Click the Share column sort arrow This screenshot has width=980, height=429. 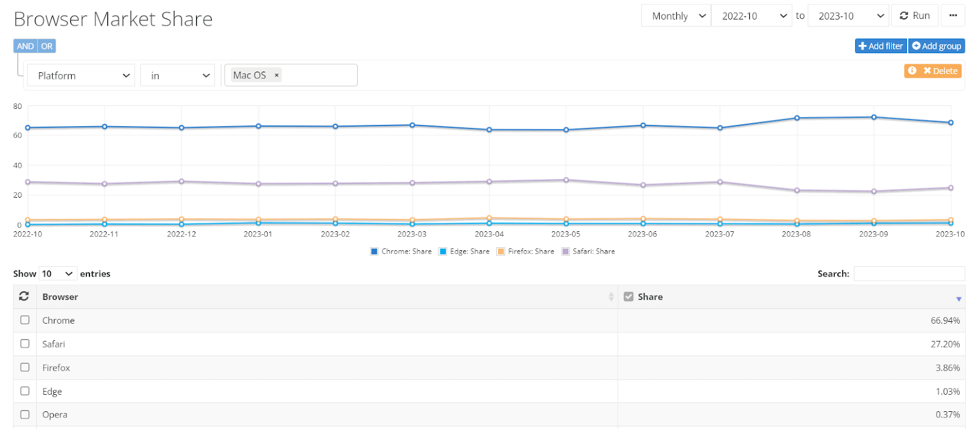959,298
